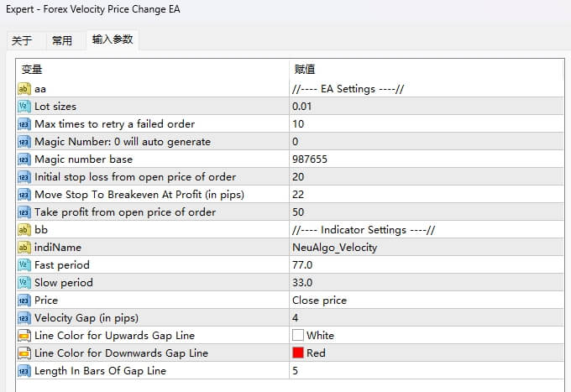Select the 输入参数 tab
Image resolution: width=571 pixels, height=392 pixels.
(113, 39)
